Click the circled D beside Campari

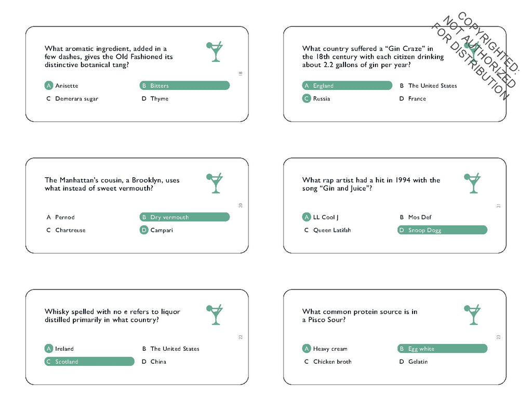[x=144, y=230]
